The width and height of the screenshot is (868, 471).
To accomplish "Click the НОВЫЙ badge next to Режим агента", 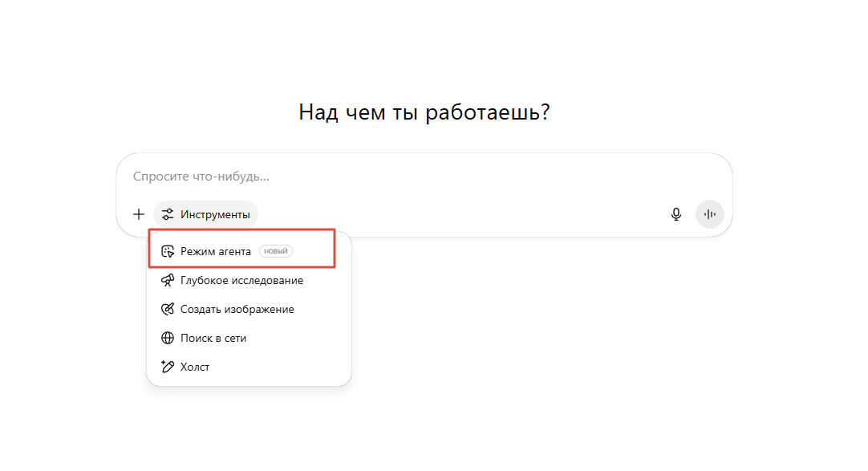I will click(x=276, y=250).
